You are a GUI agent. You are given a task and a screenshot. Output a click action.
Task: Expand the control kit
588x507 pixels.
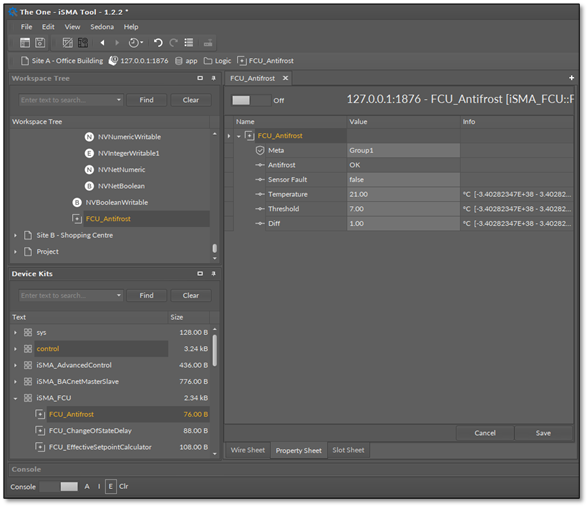(15, 349)
